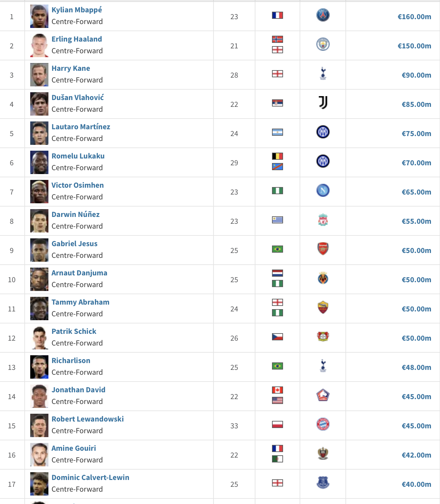440x504 pixels.
Task: Click Harry Kane's €90.00m market value
Action: pos(416,75)
